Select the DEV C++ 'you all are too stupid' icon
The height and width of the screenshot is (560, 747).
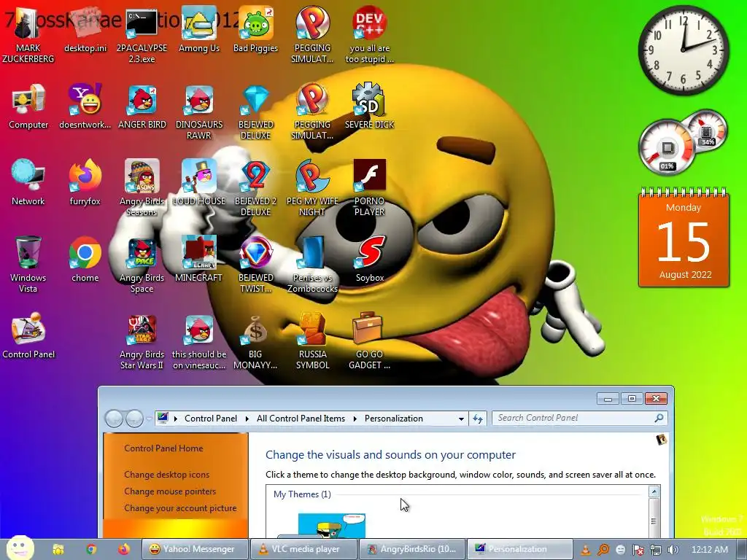coord(370,36)
